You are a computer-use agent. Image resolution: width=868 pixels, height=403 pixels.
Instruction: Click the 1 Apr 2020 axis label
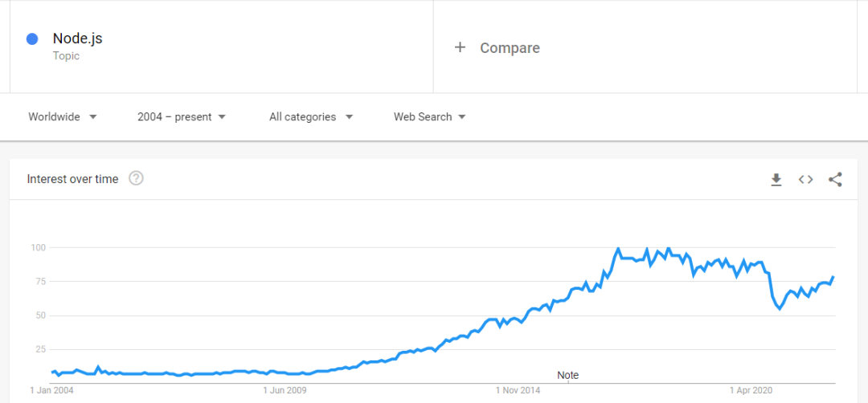click(751, 391)
